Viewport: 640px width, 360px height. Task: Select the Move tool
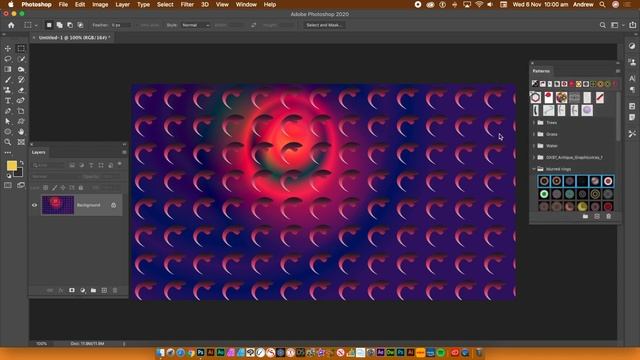[x=8, y=49]
